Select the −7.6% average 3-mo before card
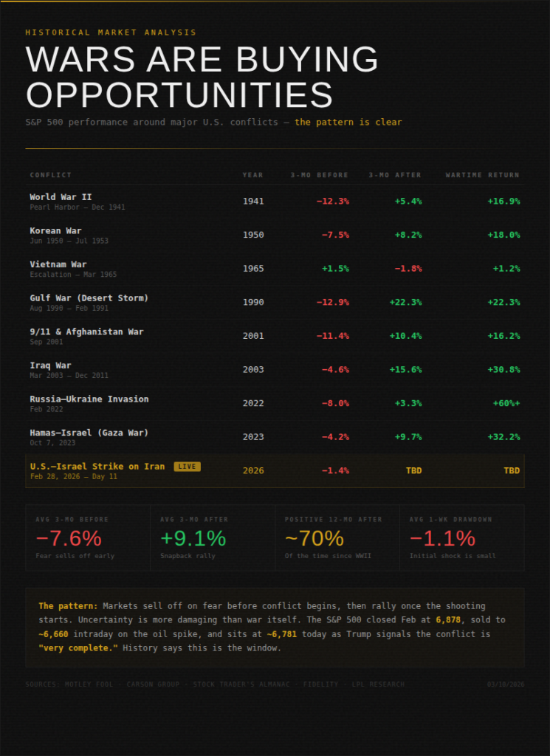Viewport: 550px width, 756px height. 87,537
